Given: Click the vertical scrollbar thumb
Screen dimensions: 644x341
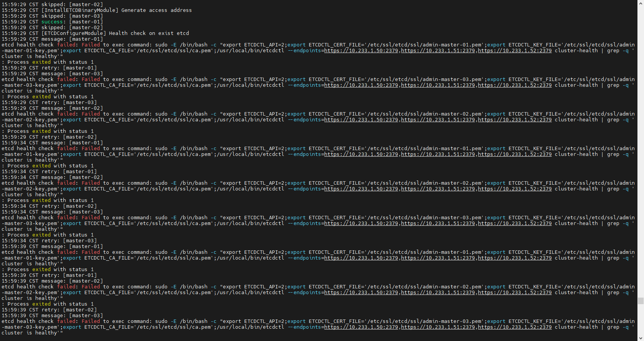Looking at the screenshot, I should 641,301.
